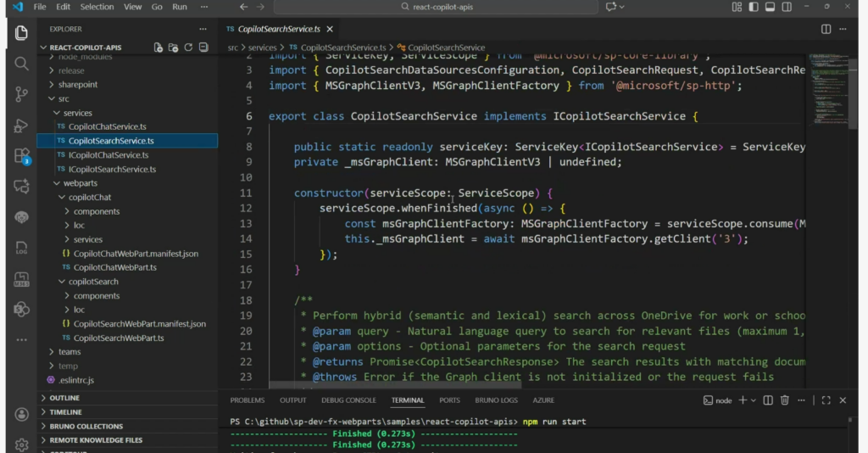Open the Source Control view
The width and height of the screenshot is (868, 453).
point(21,94)
